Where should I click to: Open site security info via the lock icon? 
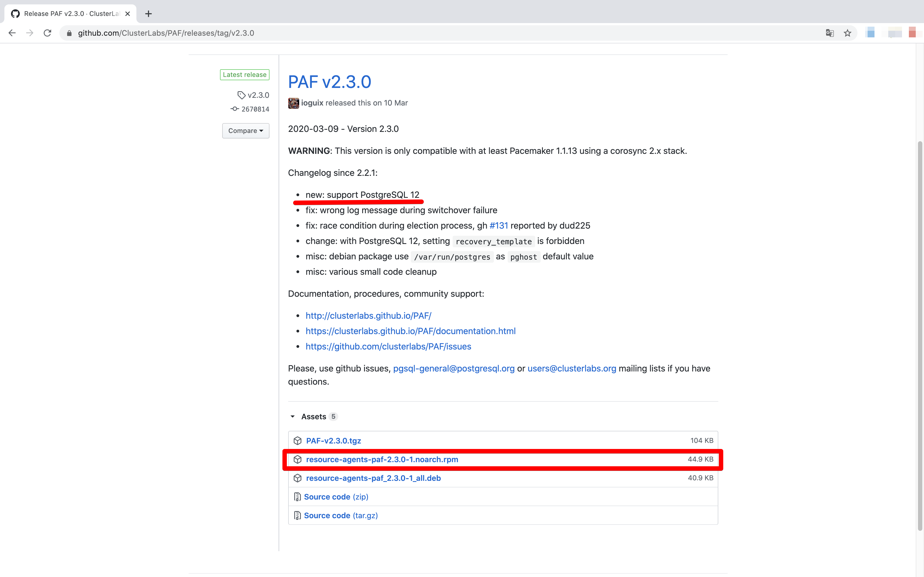click(70, 33)
